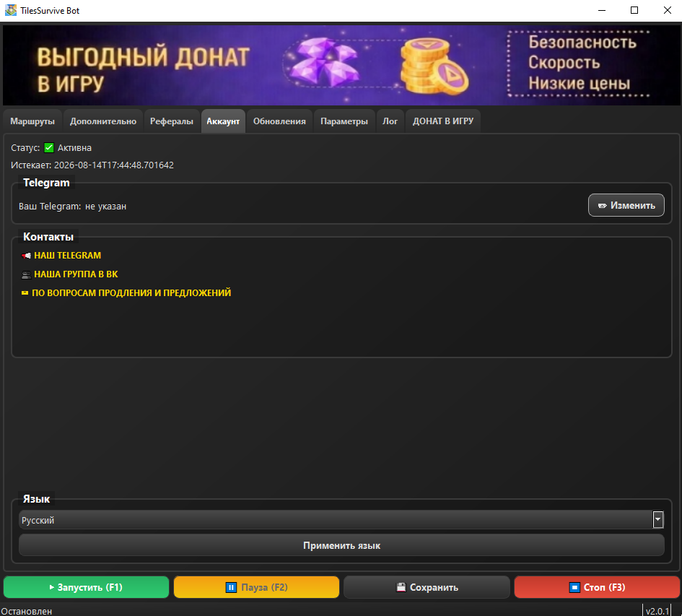Click the icon next to НАША ГРУППА В ВК
Viewport: 682px width, 616px height.
coord(27,274)
